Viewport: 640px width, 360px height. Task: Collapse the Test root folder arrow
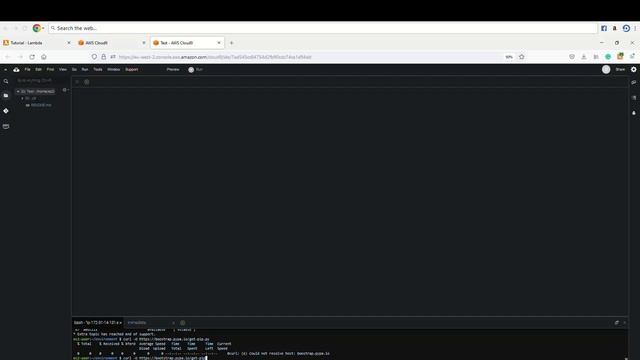[18, 91]
